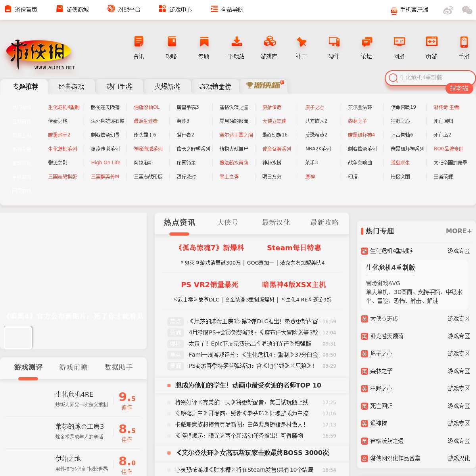Open the 攻略 guides icon
The height and width of the screenshot is (476, 476).
[x=171, y=42]
